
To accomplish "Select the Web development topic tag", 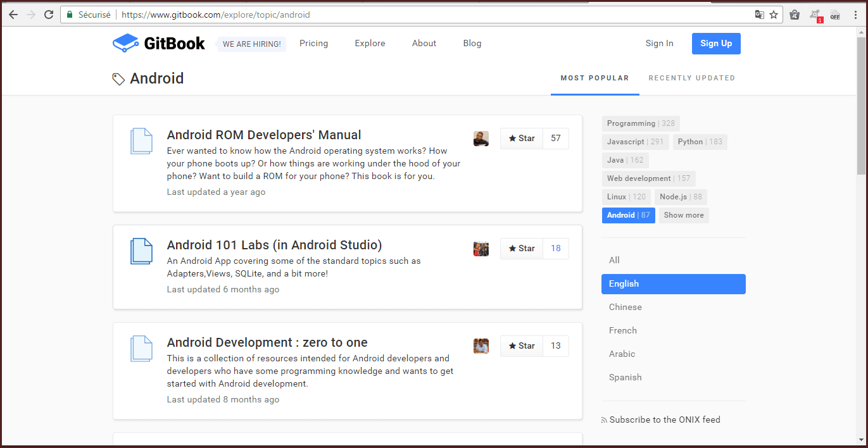I will point(648,178).
